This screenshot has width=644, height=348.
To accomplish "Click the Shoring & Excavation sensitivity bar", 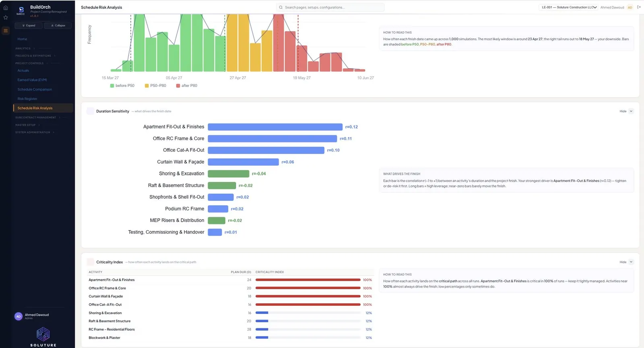I will pyautogui.click(x=228, y=174).
